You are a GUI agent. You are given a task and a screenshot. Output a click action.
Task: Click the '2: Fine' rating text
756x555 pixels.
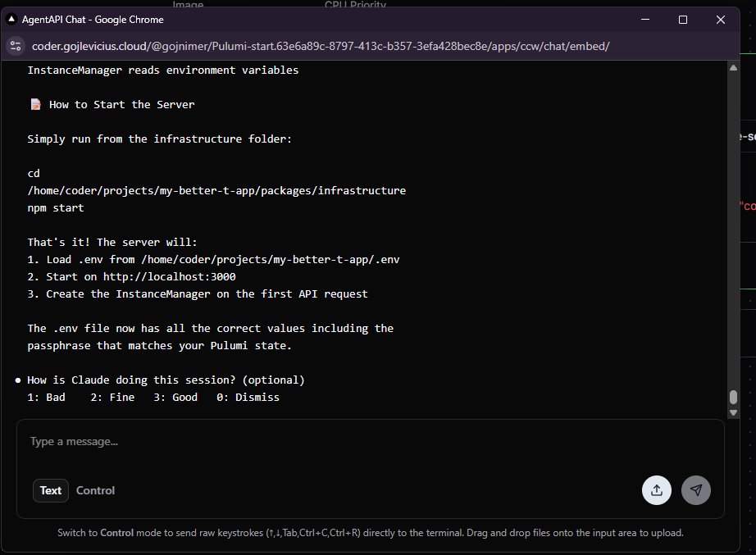point(112,398)
